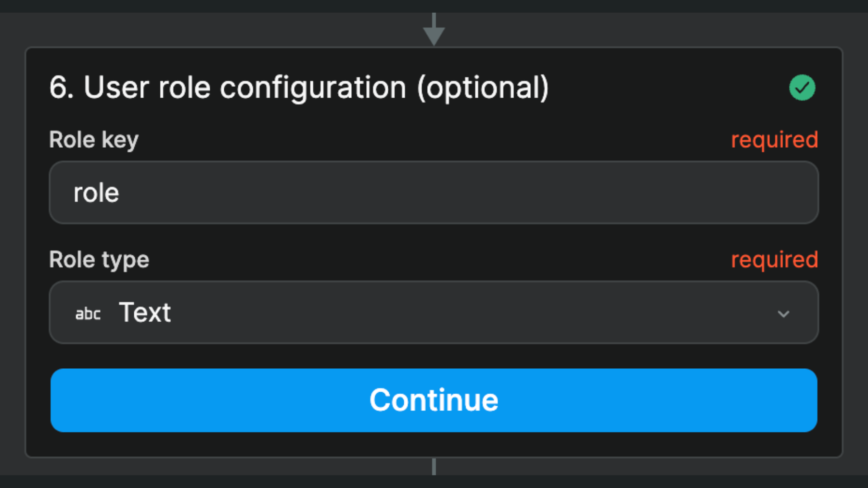
Task: Expand the Text type chevron
Action: click(x=784, y=314)
